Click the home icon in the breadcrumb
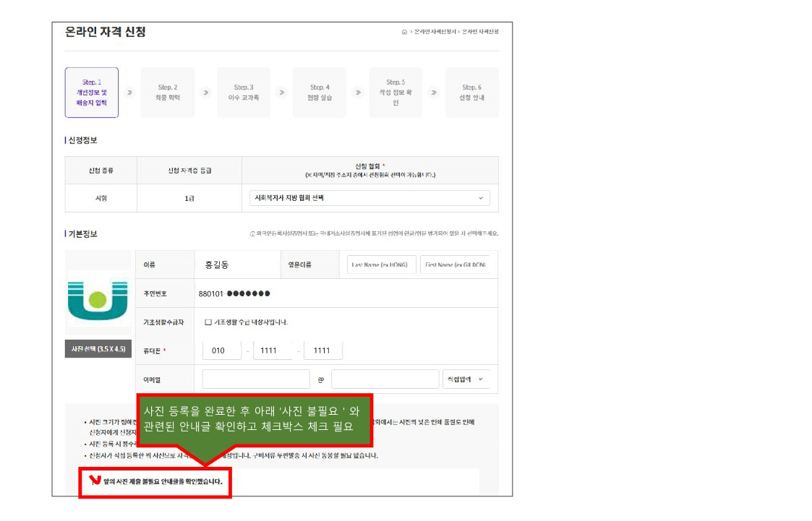Screen dimensions: 812x521 (404, 32)
